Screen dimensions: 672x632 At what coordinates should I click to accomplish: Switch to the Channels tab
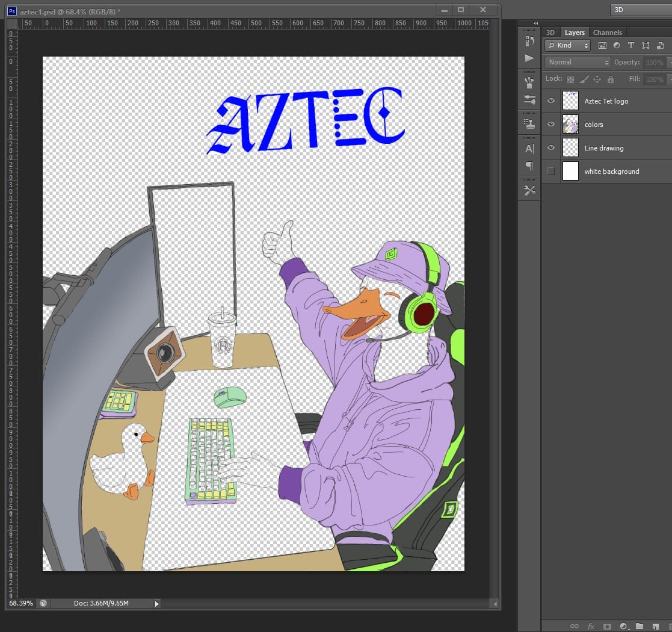click(x=608, y=32)
